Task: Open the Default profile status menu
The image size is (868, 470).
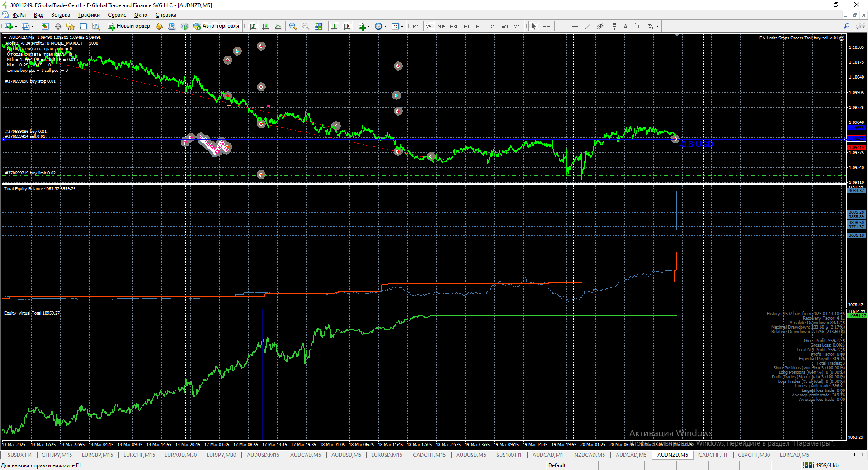Action: tap(557, 465)
